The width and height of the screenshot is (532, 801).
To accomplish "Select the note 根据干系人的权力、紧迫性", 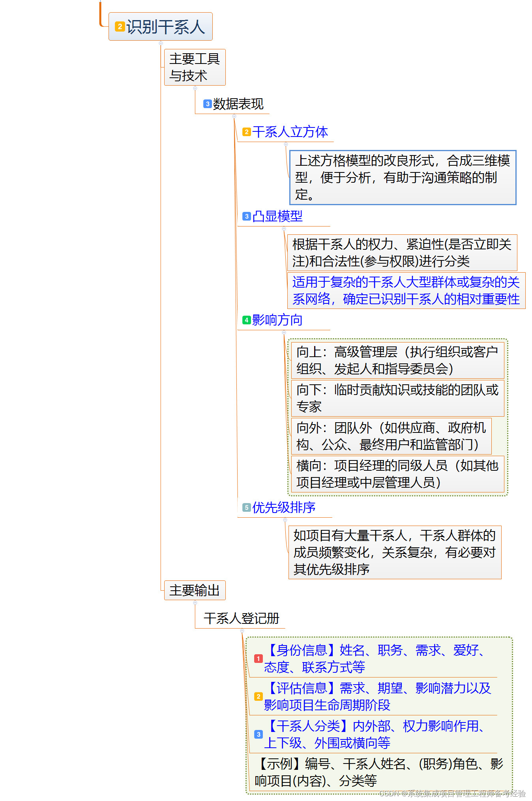I will tap(402, 253).
